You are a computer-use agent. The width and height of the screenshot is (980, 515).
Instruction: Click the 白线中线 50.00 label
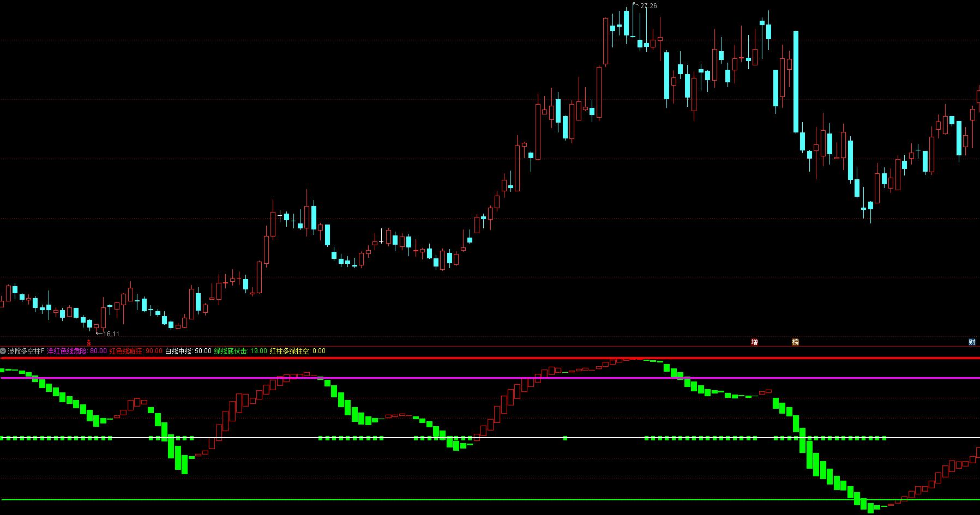point(188,351)
